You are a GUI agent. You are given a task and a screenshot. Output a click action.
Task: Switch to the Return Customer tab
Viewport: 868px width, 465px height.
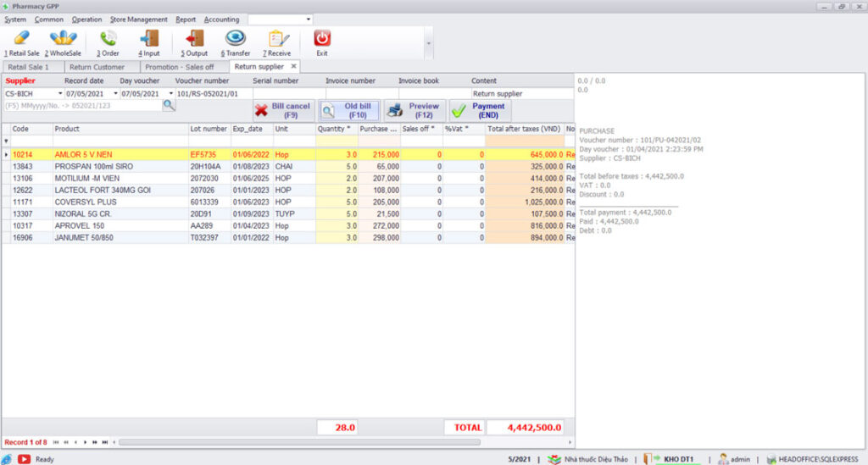(97, 67)
